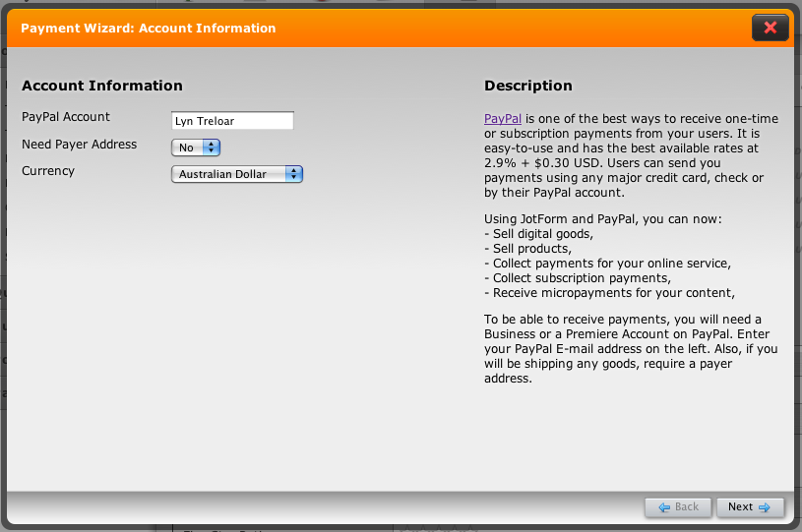Click the 'Currency' label
The width and height of the screenshot is (802, 532).
click(48, 171)
